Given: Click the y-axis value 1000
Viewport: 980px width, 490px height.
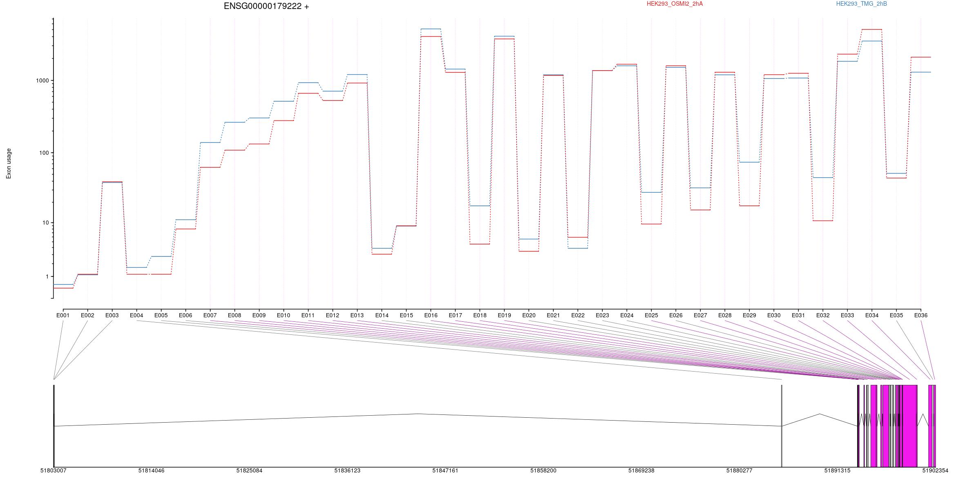Looking at the screenshot, I should [42, 81].
